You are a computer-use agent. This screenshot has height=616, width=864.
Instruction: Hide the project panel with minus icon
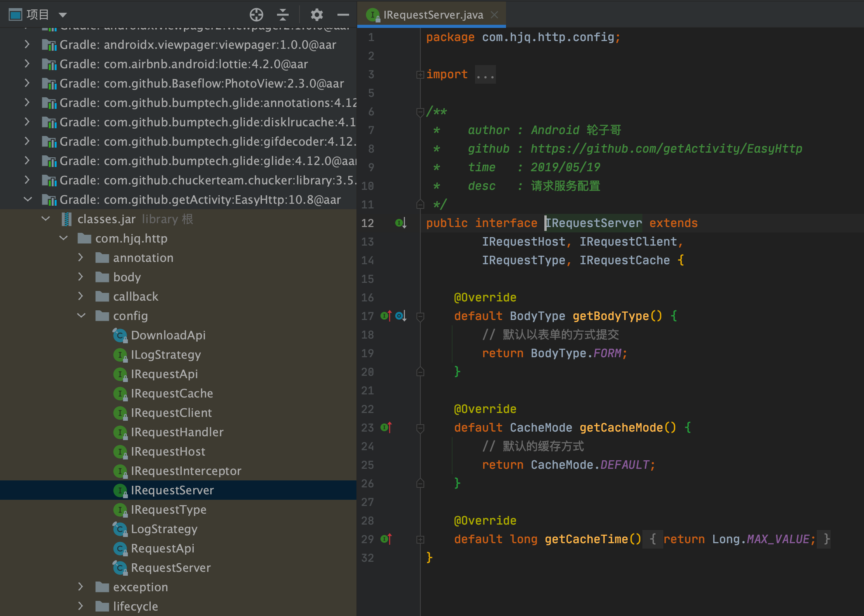click(343, 15)
